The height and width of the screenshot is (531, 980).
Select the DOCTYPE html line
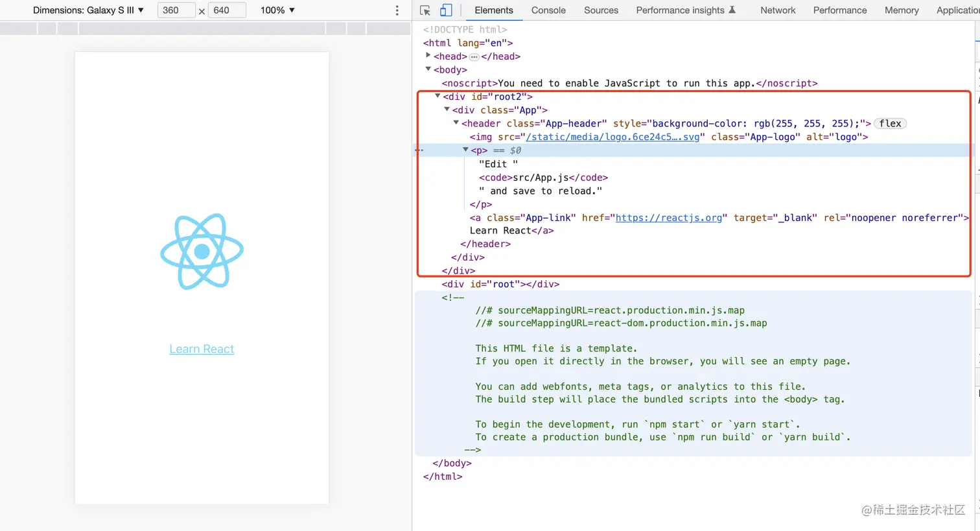[x=465, y=29]
